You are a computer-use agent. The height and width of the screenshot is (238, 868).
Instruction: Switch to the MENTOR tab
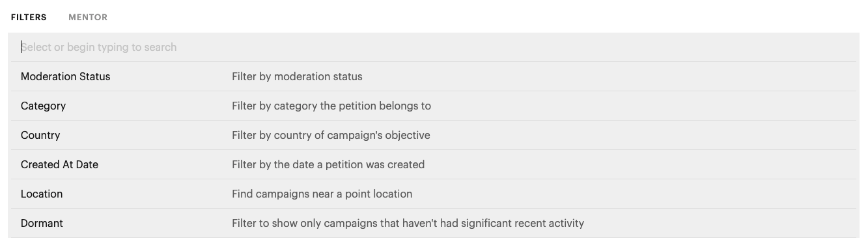point(88,18)
